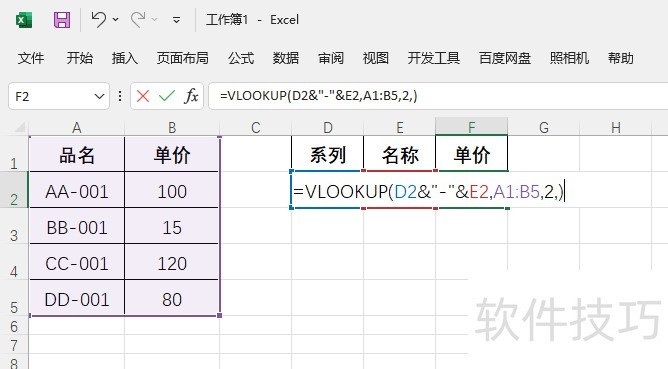
Task: Select column H header
Action: [x=616, y=127]
